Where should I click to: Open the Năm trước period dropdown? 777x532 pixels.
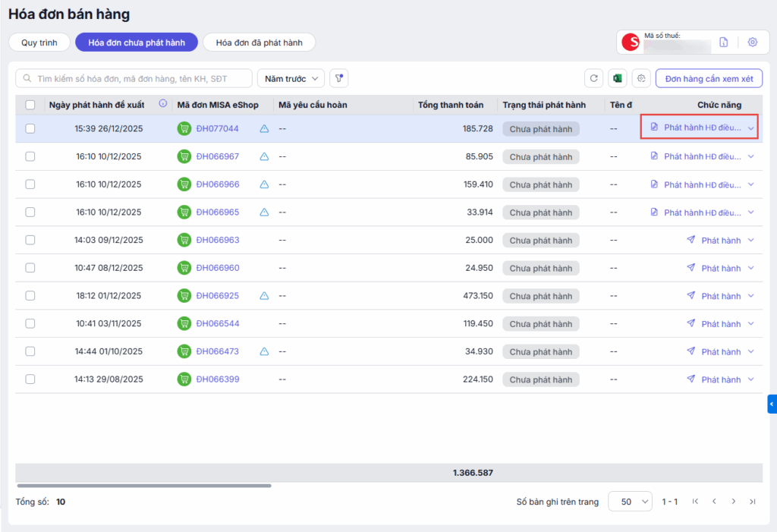tap(291, 78)
